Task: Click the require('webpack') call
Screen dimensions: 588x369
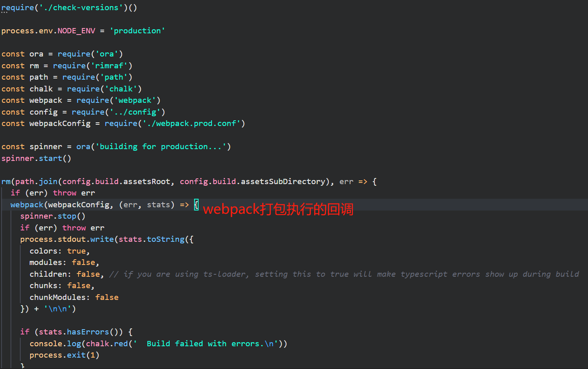Action: (118, 100)
